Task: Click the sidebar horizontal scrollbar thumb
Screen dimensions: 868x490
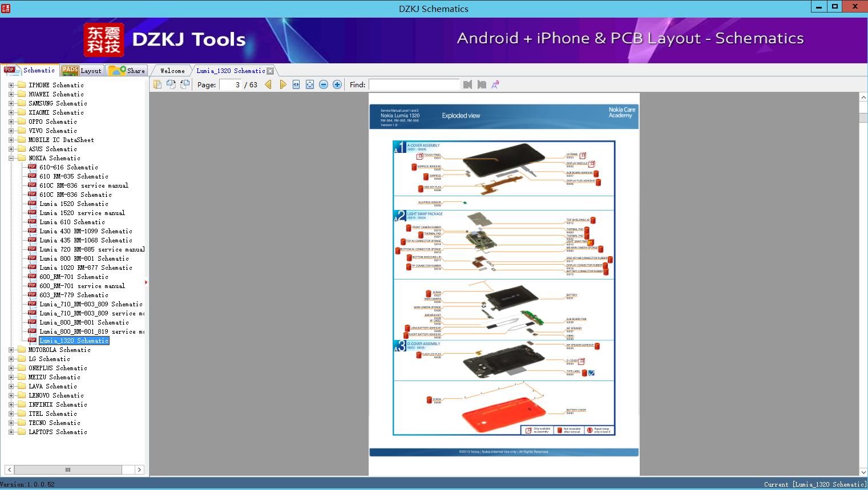Action: click(68, 469)
